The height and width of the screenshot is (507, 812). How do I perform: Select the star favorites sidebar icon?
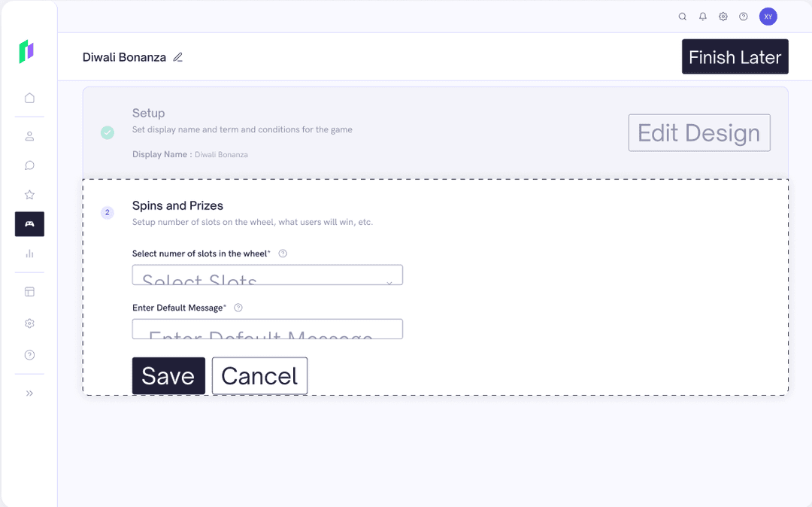29,195
